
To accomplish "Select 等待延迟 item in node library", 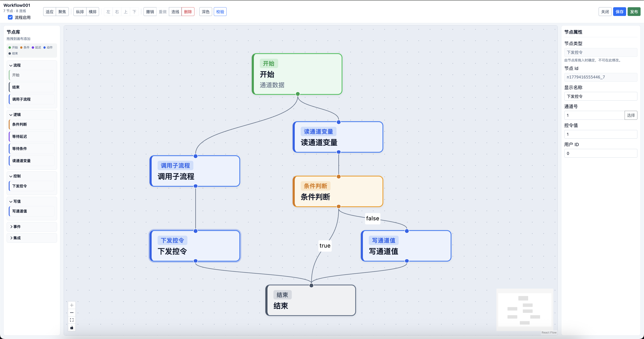I will click(x=32, y=137).
